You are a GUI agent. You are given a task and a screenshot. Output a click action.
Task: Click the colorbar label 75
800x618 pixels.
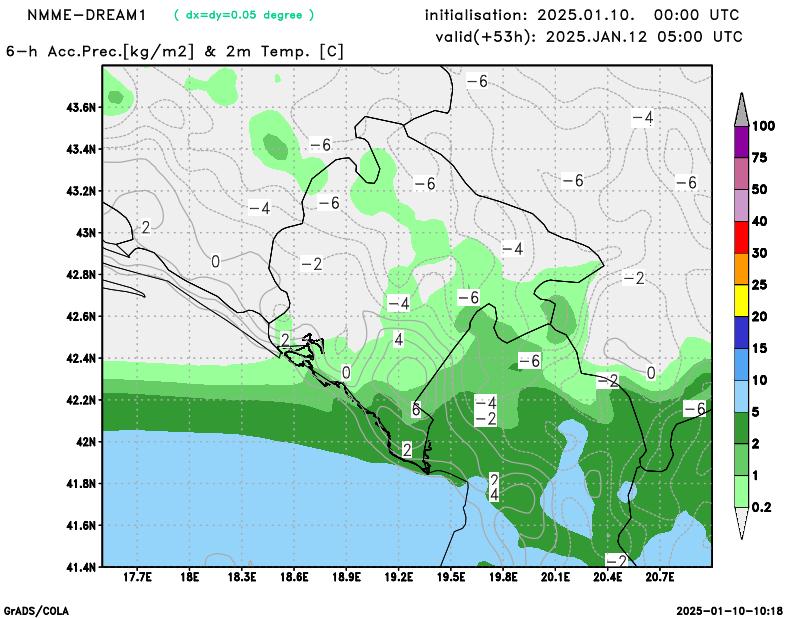(760, 158)
